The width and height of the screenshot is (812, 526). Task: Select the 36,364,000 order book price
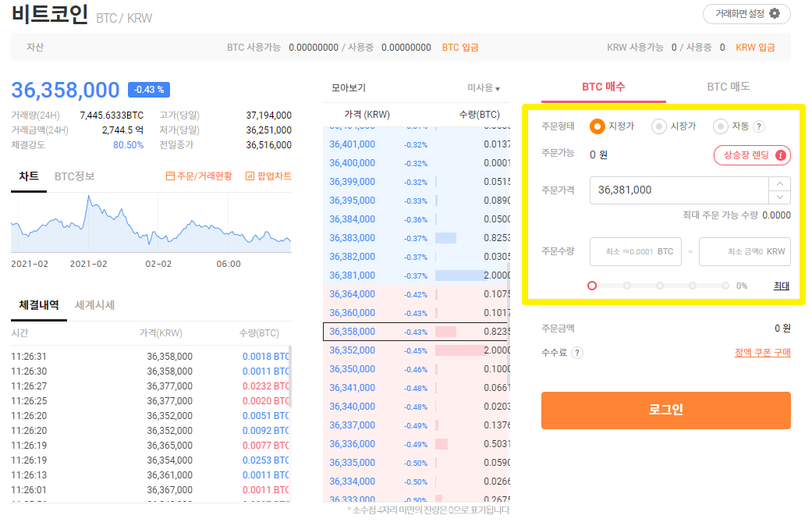tap(352, 294)
